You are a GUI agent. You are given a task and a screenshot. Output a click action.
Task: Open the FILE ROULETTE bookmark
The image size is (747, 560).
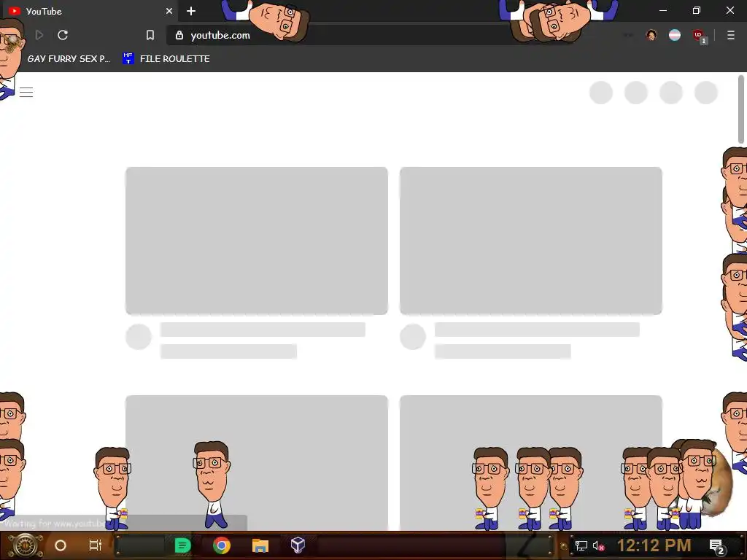click(166, 58)
